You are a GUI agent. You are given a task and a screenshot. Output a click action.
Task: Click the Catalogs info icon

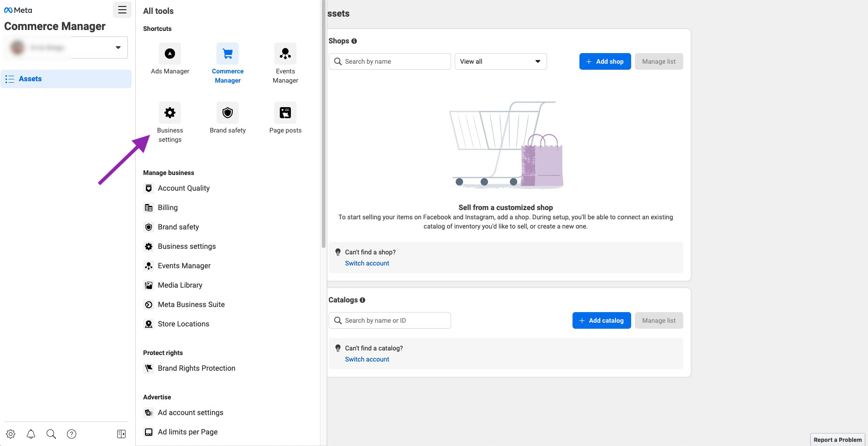click(362, 300)
